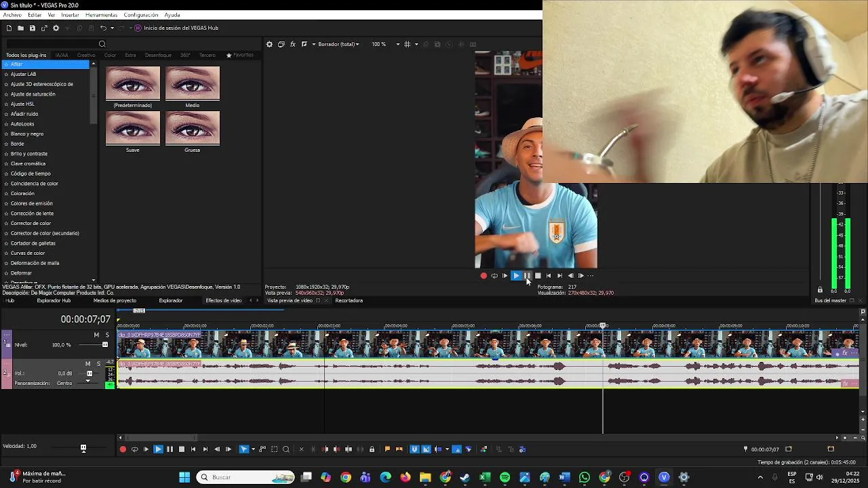Switch to the Desenfoque plug-in tab
The width and height of the screenshot is (868, 488).
[158, 55]
